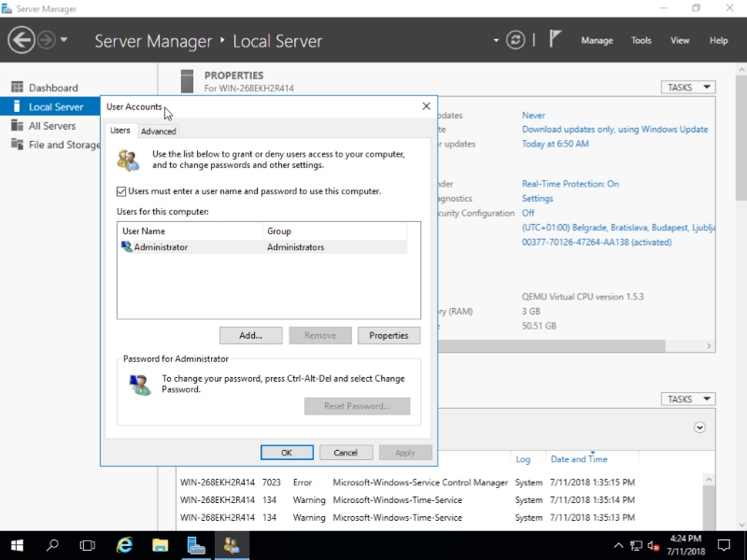This screenshot has height=560, width=747.
Task: Click the muted volume tray icon
Action: tap(653, 546)
